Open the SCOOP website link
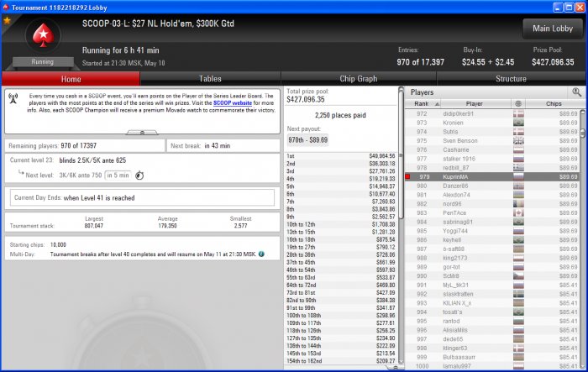Image resolution: width=588 pixels, height=372 pixels. (x=233, y=102)
